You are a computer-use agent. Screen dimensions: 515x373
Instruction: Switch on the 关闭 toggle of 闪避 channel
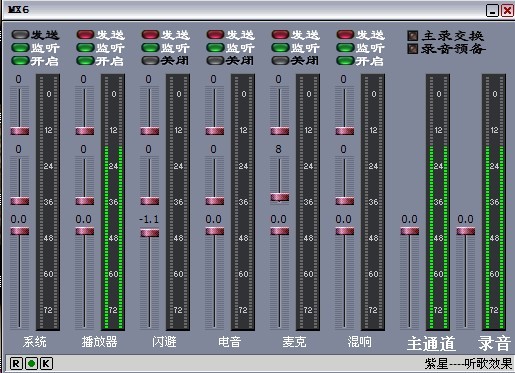tap(150, 61)
